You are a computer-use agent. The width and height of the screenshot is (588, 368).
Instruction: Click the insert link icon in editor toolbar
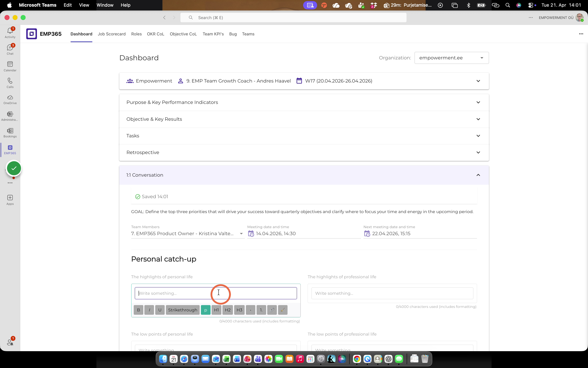(x=272, y=310)
